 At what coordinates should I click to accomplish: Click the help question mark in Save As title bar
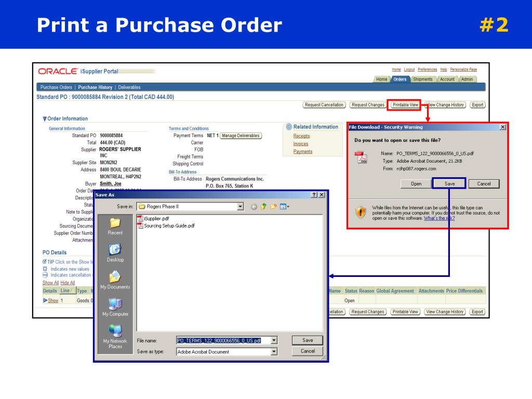point(314,194)
